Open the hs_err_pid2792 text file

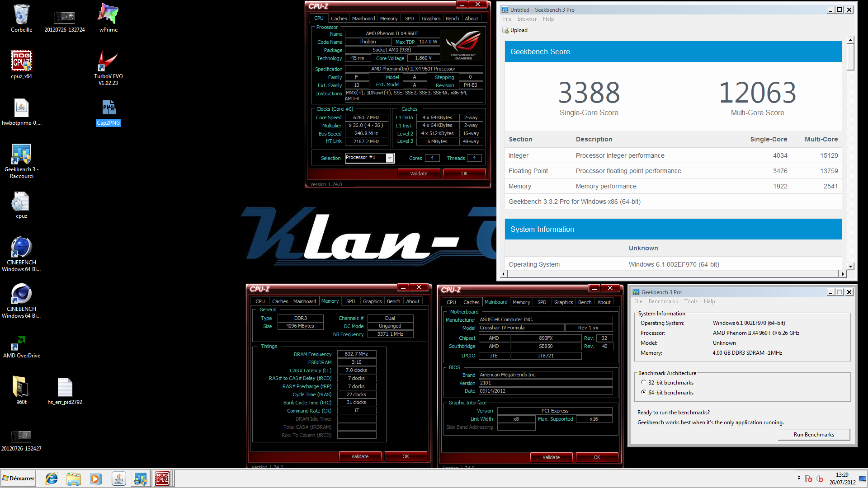coord(65,390)
